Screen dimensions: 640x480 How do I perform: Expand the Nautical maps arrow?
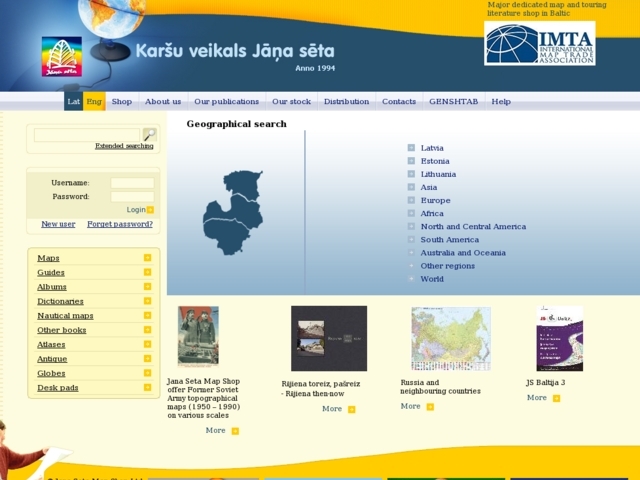click(147, 315)
